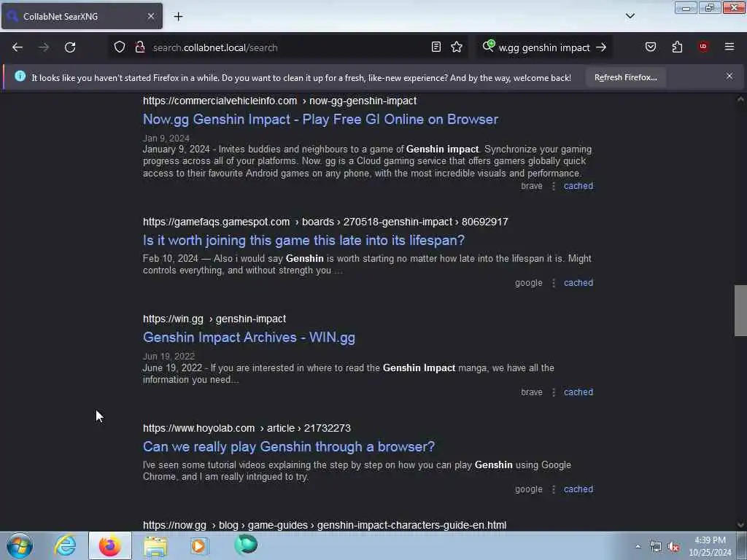List all tabs dropdown arrow
747x560 pixels.
tap(630, 16)
